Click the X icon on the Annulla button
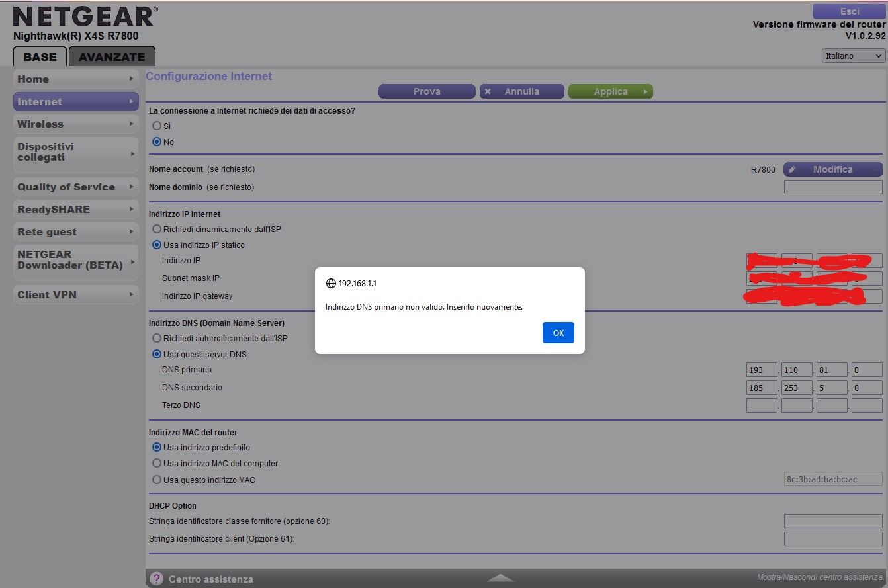Image resolution: width=888 pixels, height=588 pixels. coord(487,91)
